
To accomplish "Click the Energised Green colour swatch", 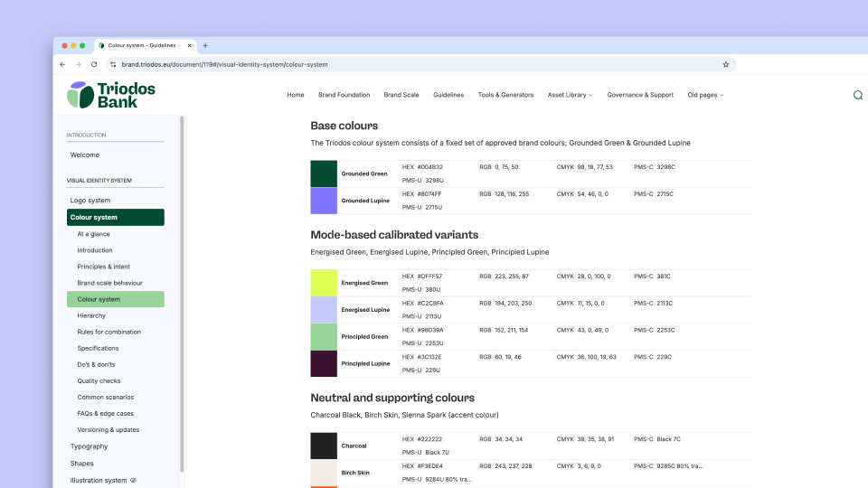I will (324, 283).
